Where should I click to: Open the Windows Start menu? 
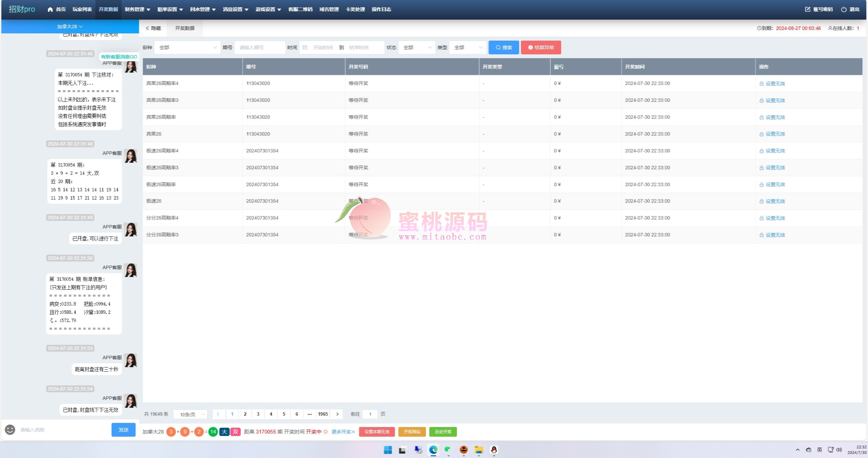coord(388,450)
